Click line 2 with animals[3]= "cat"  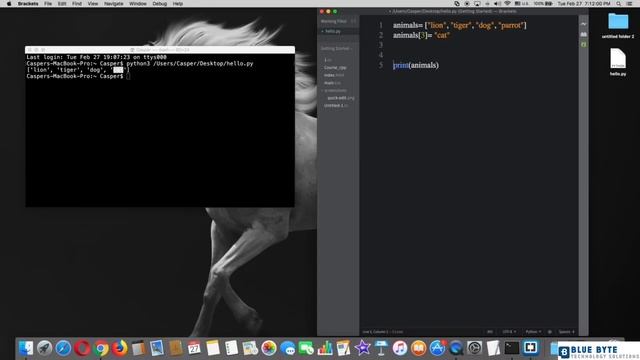click(x=421, y=35)
